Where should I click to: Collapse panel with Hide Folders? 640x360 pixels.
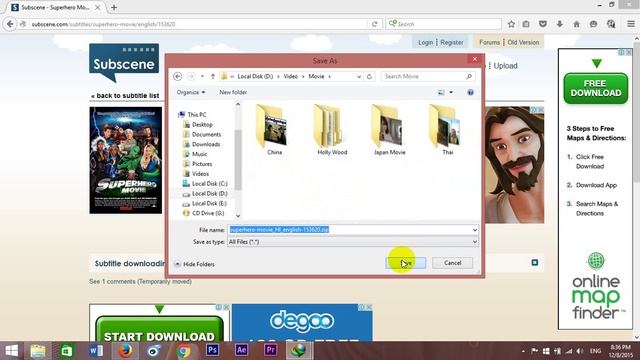194,264
